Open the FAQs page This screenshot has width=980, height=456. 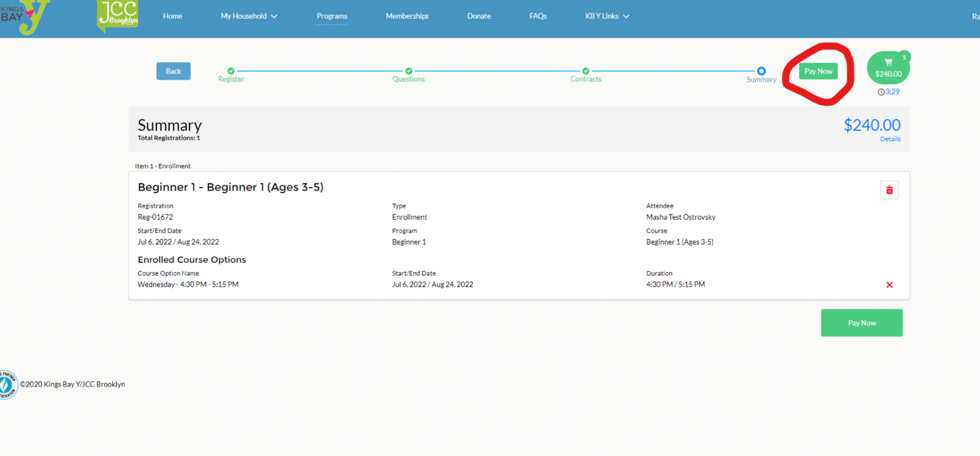(x=538, y=16)
